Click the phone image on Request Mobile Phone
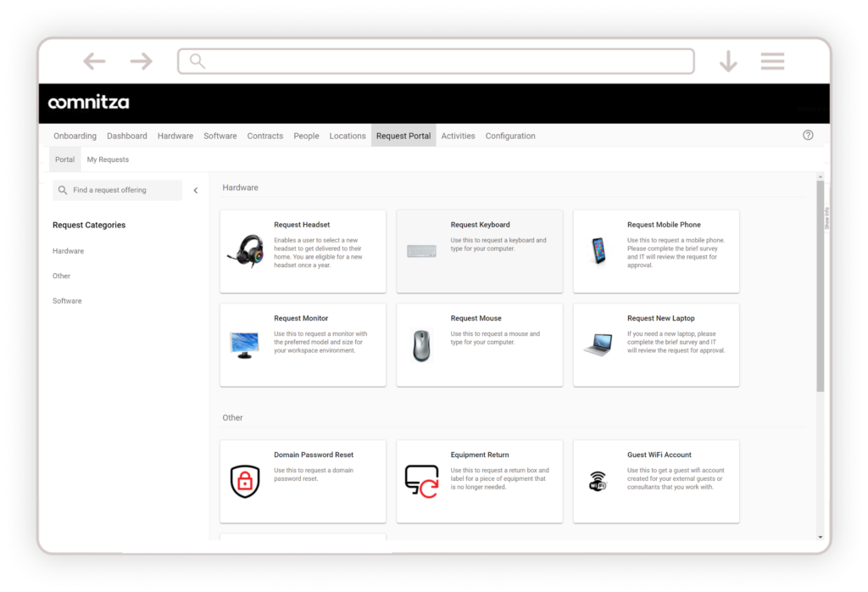Viewport: 868px width, 592px height. 598,251
